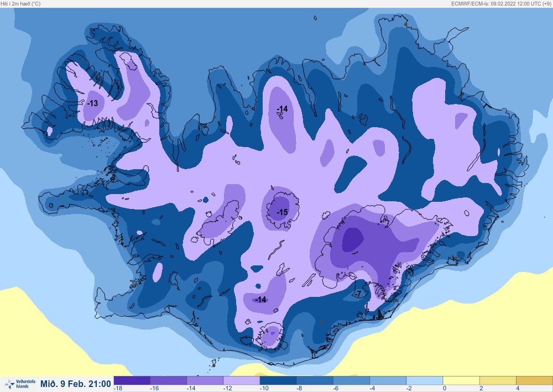The image size is (553, 392).
Task: Click the 0 legend scale value
Action: coord(445,389)
